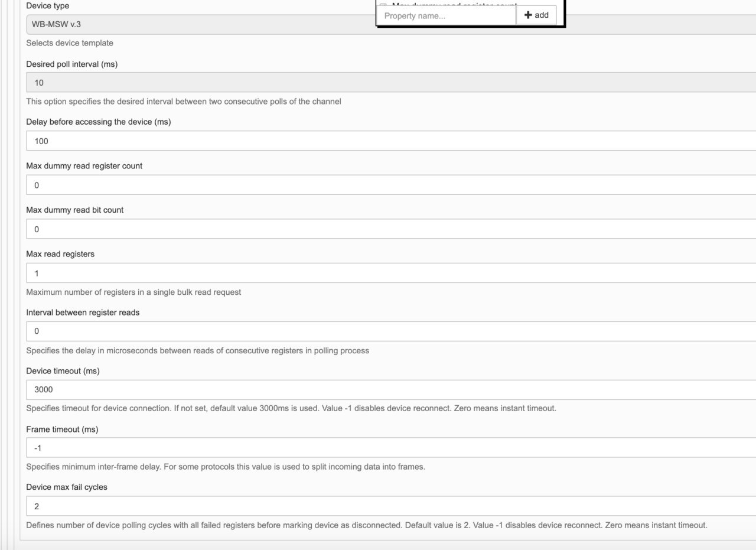Viewport: 756px width, 550px height.
Task: Click the add property button
Action: [x=536, y=15]
